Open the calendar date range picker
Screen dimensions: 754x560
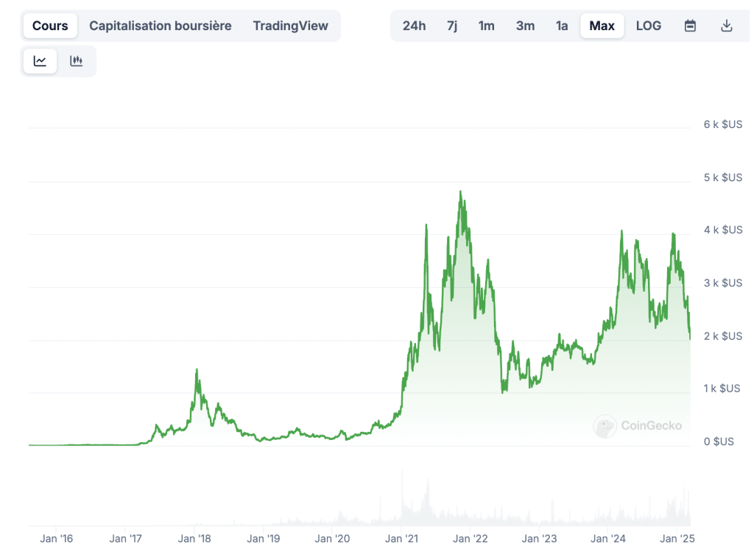(690, 26)
